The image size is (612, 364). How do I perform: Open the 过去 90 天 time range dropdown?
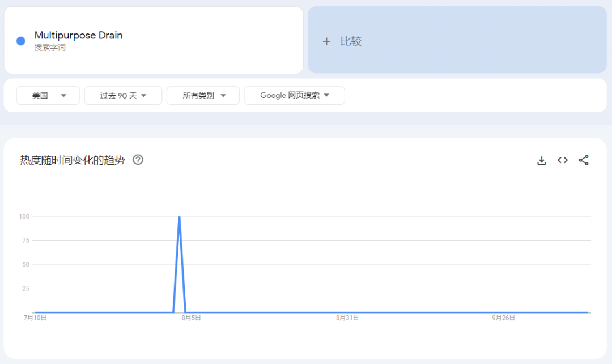point(123,96)
